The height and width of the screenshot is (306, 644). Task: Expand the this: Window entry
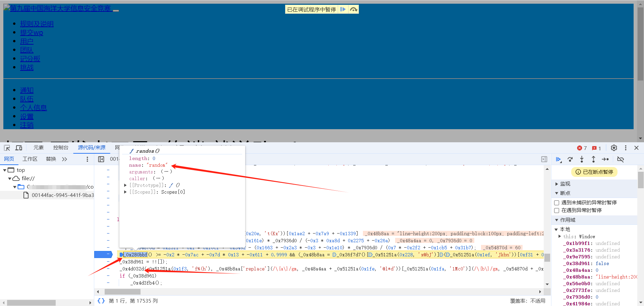(560, 236)
